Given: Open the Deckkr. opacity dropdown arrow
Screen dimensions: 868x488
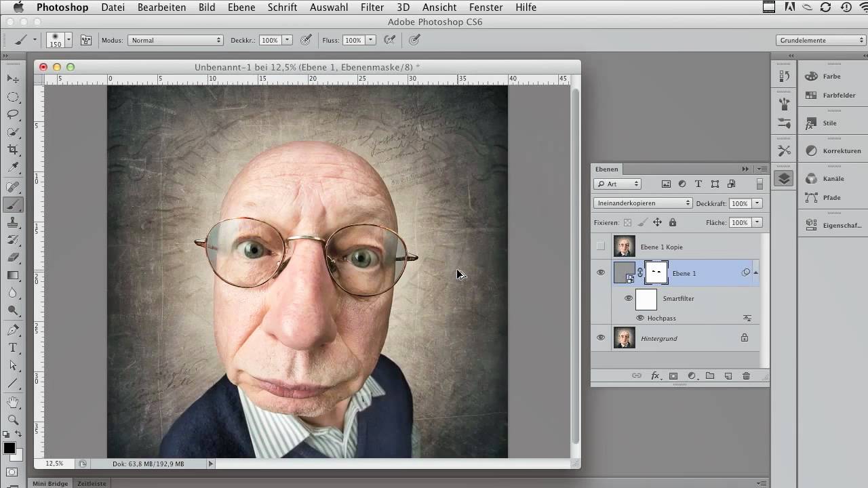Looking at the screenshot, I should (288, 40).
